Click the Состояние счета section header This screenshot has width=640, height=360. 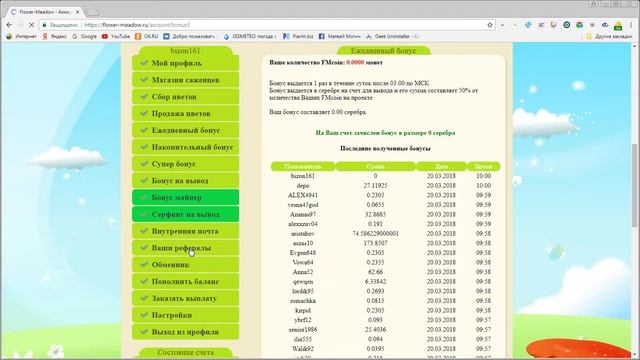pyautogui.click(x=185, y=352)
